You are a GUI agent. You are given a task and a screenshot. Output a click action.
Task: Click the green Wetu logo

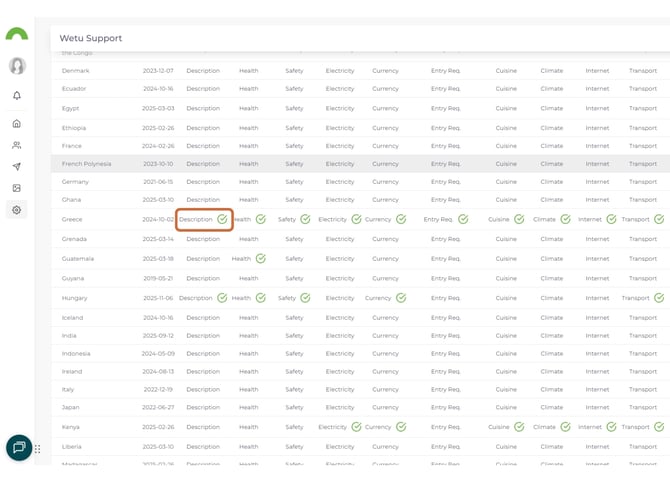17,34
